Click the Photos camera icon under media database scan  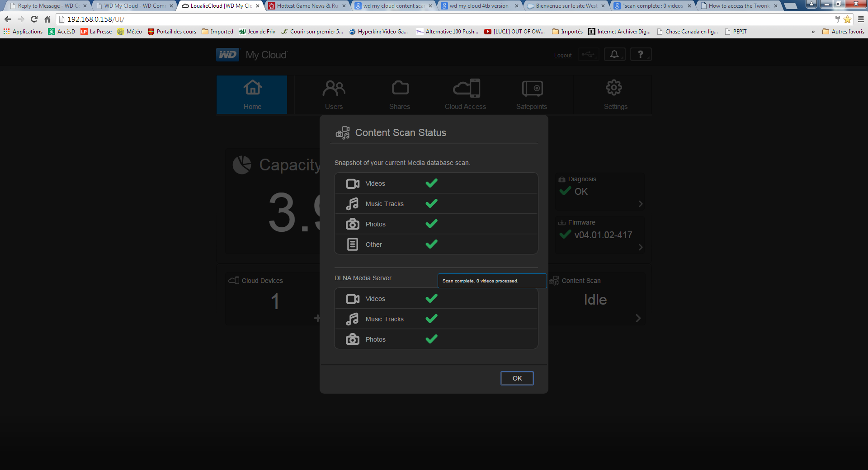tap(353, 224)
